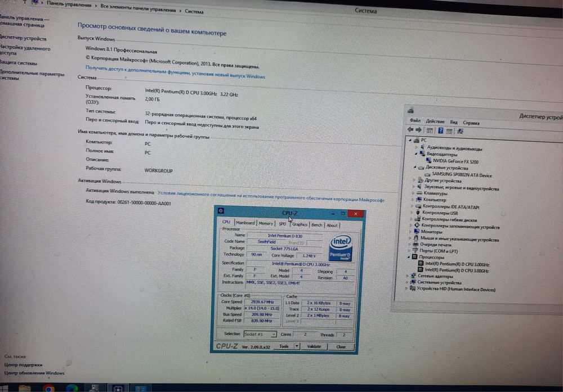The image size is (563, 392).
Task: Collapse the Видеоадаптеры node
Action: point(416,154)
